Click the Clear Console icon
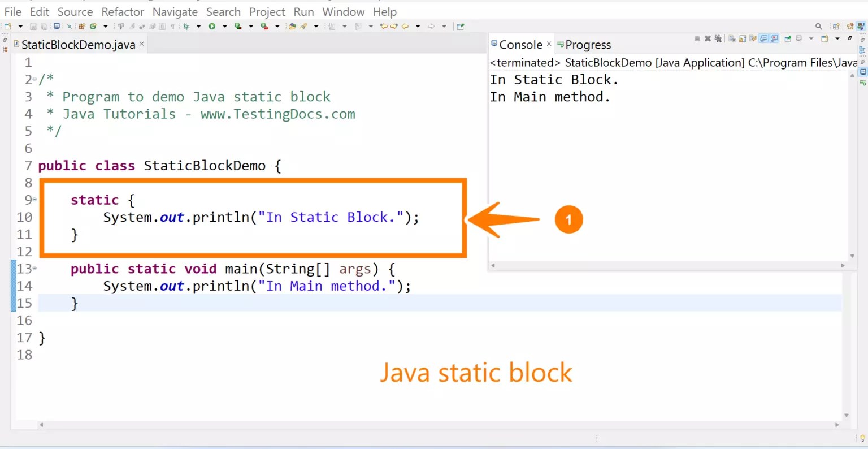The image size is (868, 449). 732,38
